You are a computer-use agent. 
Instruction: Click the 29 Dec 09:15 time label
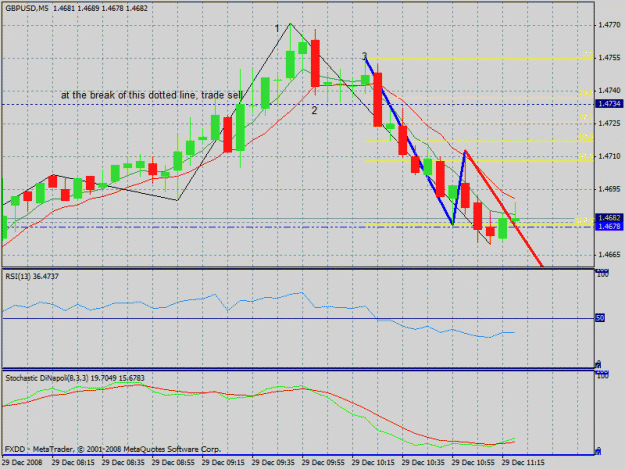point(223,463)
